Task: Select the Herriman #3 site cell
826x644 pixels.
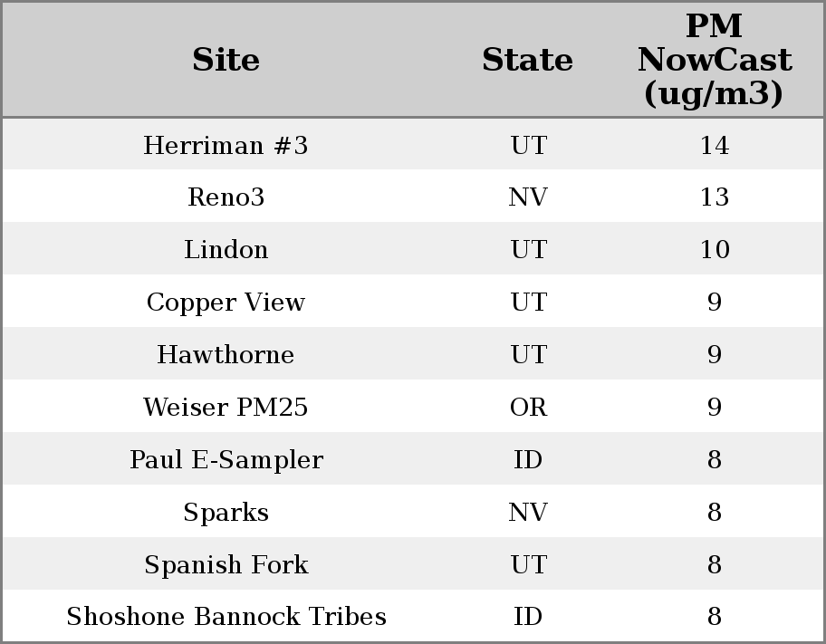Action: click(226, 146)
